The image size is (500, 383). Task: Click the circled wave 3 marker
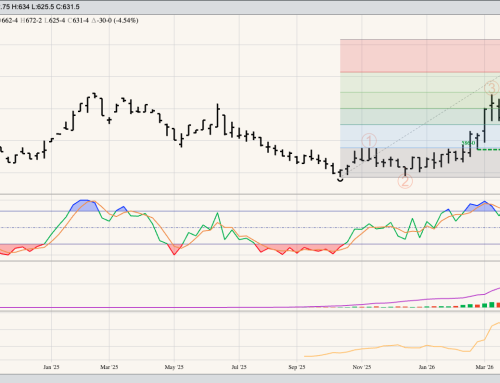point(491,88)
